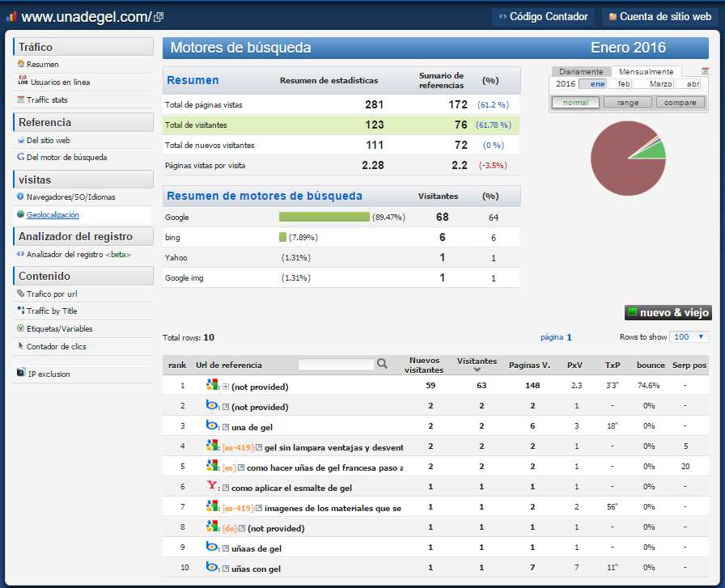Click the 2016 year selector
The image size is (725, 588).
[565, 83]
